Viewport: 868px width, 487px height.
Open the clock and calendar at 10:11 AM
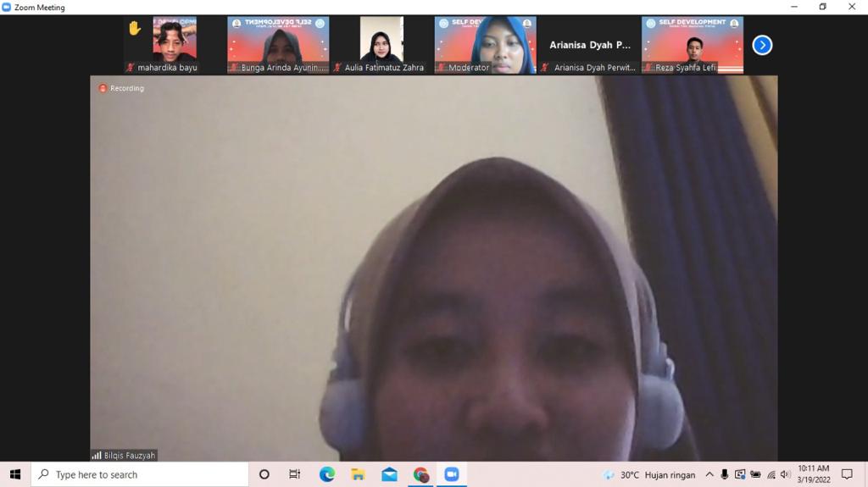click(813, 475)
